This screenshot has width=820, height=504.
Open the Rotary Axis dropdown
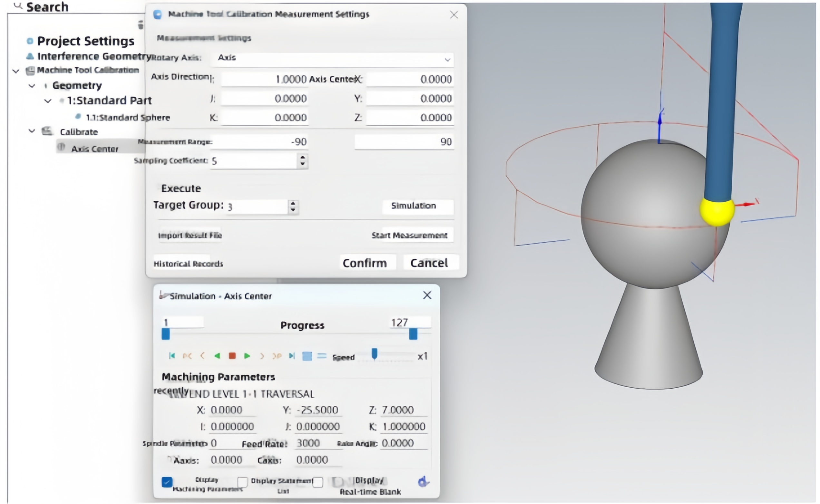pyautogui.click(x=447, y=60)
